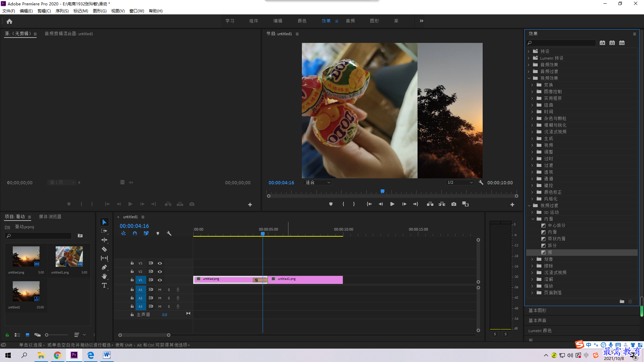This screenshot has width=644, height=362.
Task: Click delete custom item trash icon
Action: [x=630, y=301]
